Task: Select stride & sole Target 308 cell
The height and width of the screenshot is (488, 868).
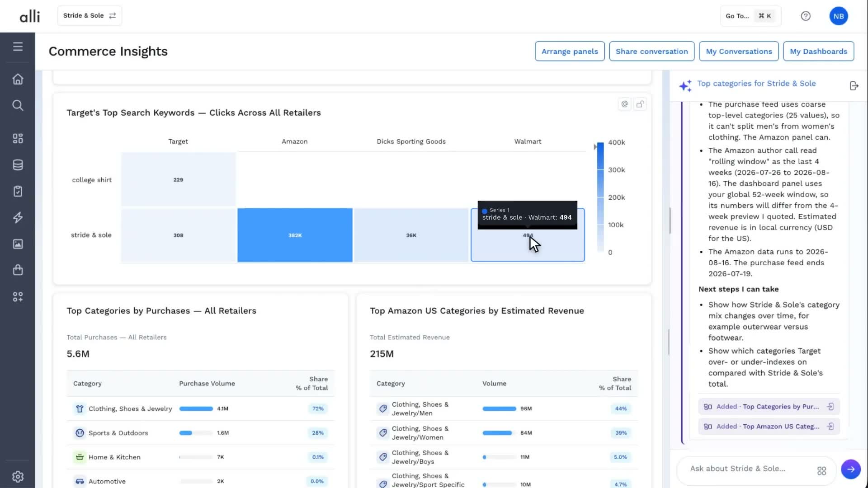Action: coord(178,235)
